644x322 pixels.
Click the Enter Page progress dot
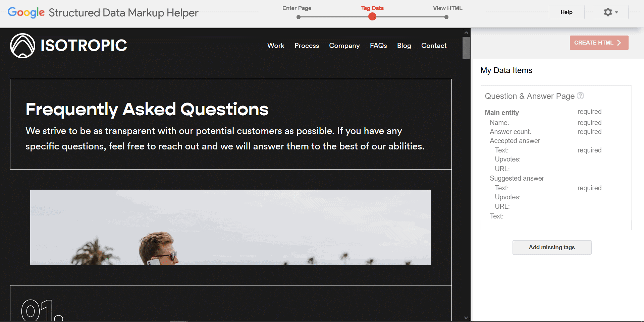click(299, 17)
